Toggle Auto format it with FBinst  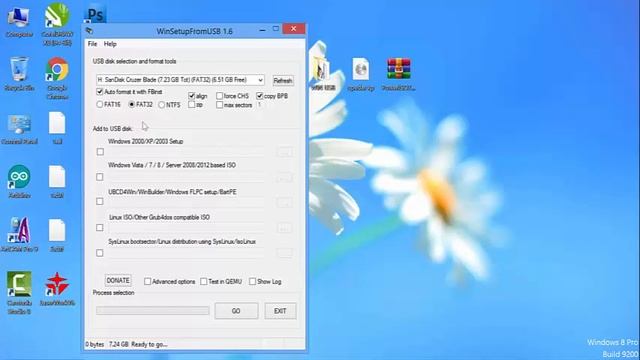click(x=99, y=92)
